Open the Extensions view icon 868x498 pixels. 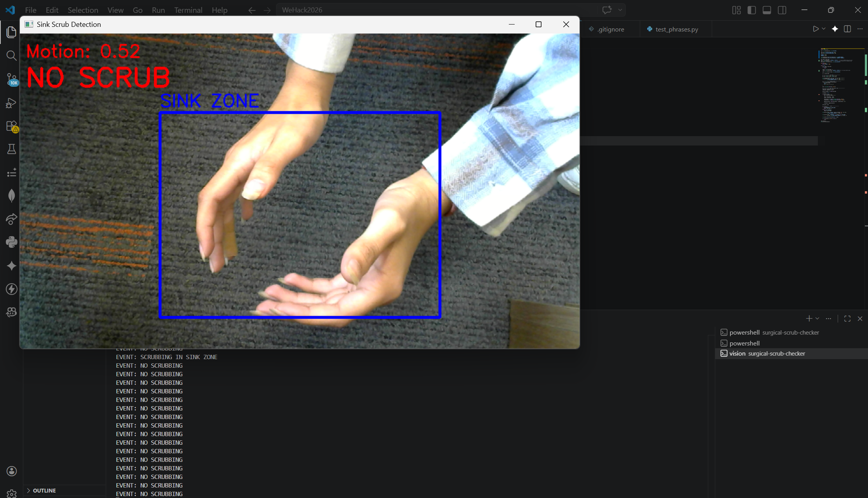[11, 126]
